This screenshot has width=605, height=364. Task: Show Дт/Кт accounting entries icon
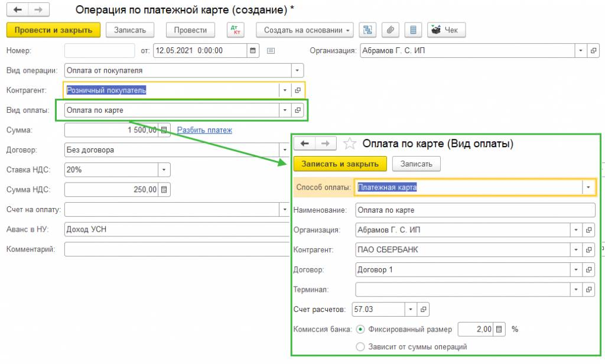coord(235,30)
